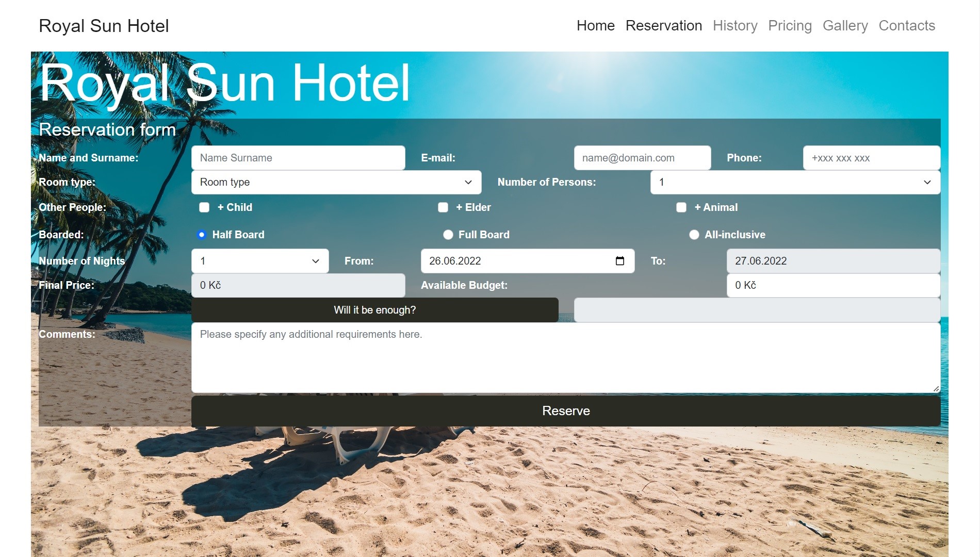Image resolution: width=980 pixels, height=557 pixels.
Task: Select the Half Board radio button
Action: tap(202, 235)
